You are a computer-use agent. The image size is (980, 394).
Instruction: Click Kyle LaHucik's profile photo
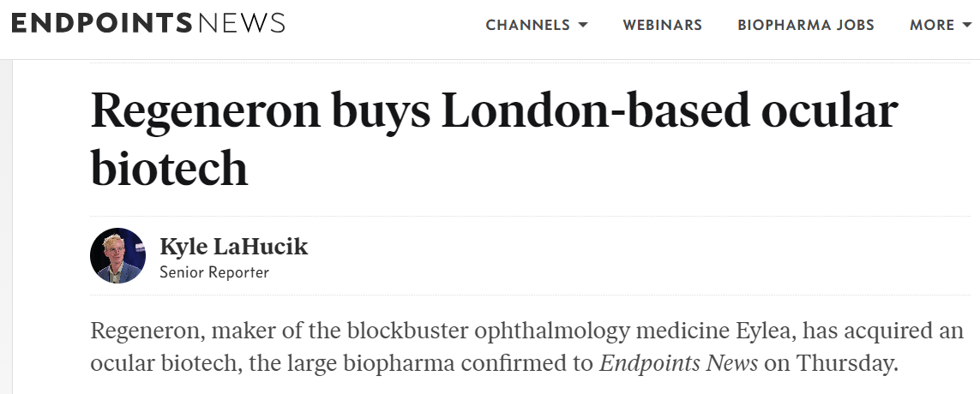point(117,255)
